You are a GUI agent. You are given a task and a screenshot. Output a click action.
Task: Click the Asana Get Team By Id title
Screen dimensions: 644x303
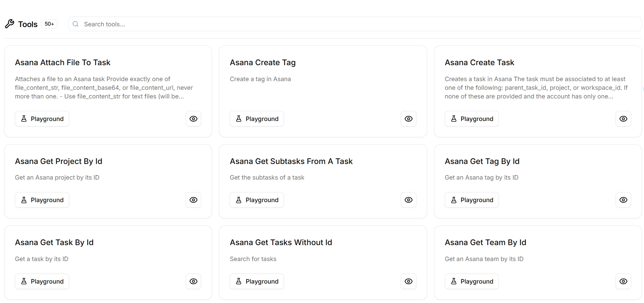coord(485,243)
